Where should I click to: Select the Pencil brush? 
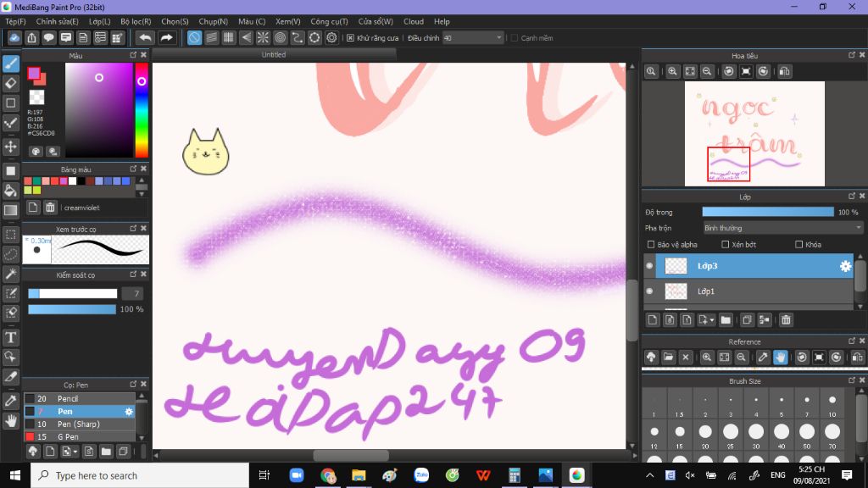(x=79, y=399)
